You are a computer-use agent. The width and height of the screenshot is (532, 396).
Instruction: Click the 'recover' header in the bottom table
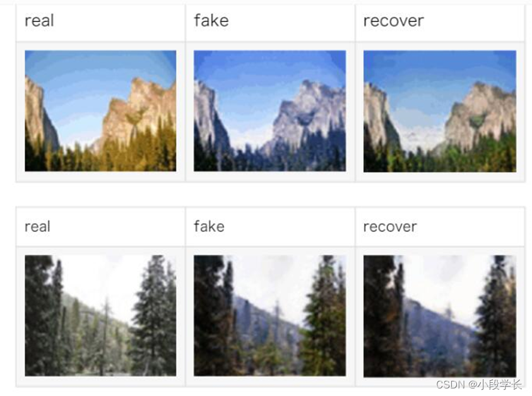tap(390, 227)
